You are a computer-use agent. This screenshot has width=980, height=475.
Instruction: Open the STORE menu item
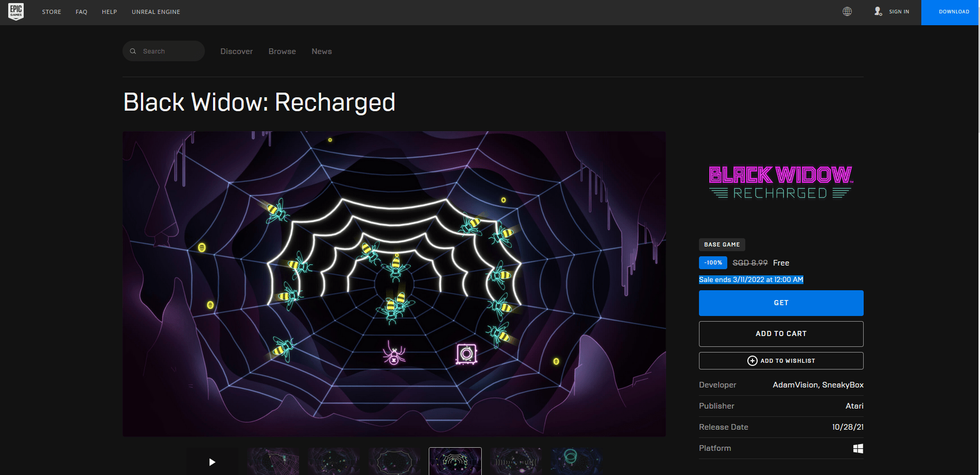click(51, 12)
